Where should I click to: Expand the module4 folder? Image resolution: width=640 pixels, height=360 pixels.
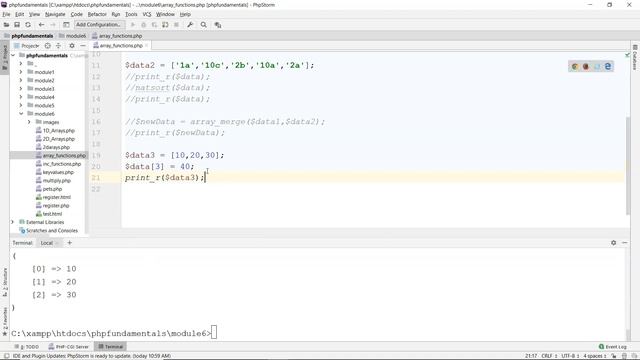(x=21, y=97)
